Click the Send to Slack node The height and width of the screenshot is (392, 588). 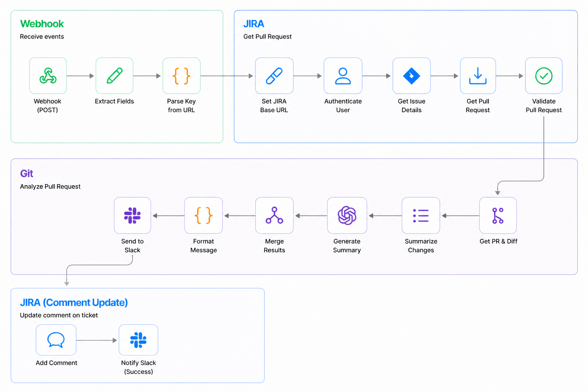coord(132,216)
